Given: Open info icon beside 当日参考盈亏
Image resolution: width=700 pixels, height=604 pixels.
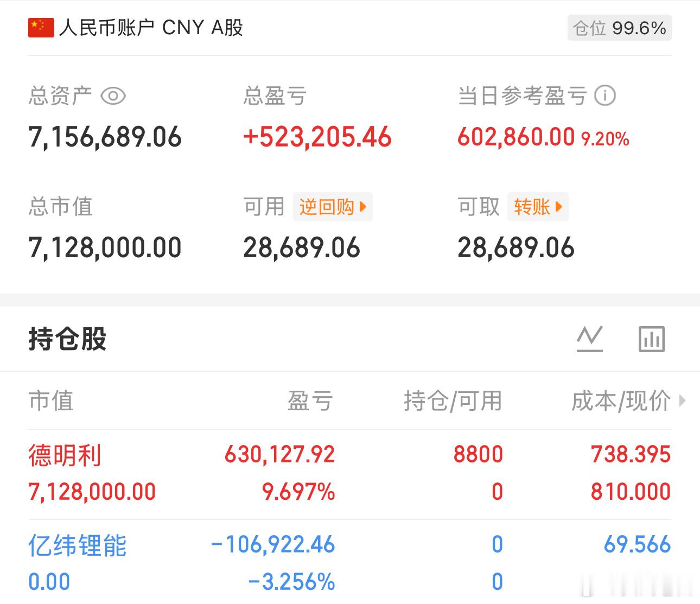Looking at the screenshot, I should [605, 96].
